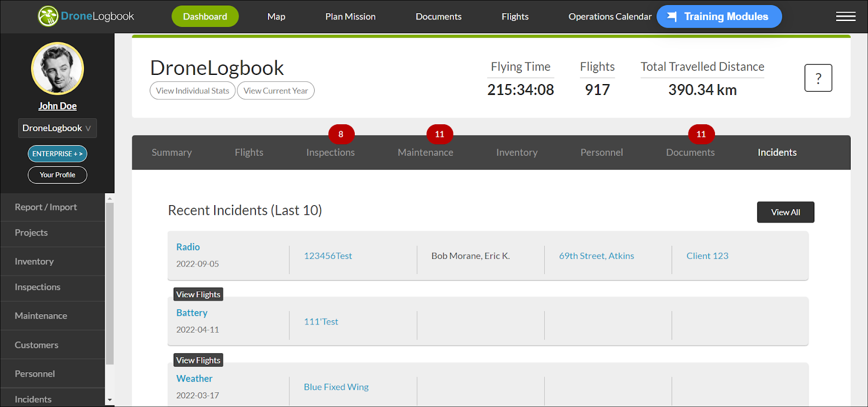This screenshot has width=868, height=407.
Task: Click the date 2022-09-05
Action: pos(197,264)
